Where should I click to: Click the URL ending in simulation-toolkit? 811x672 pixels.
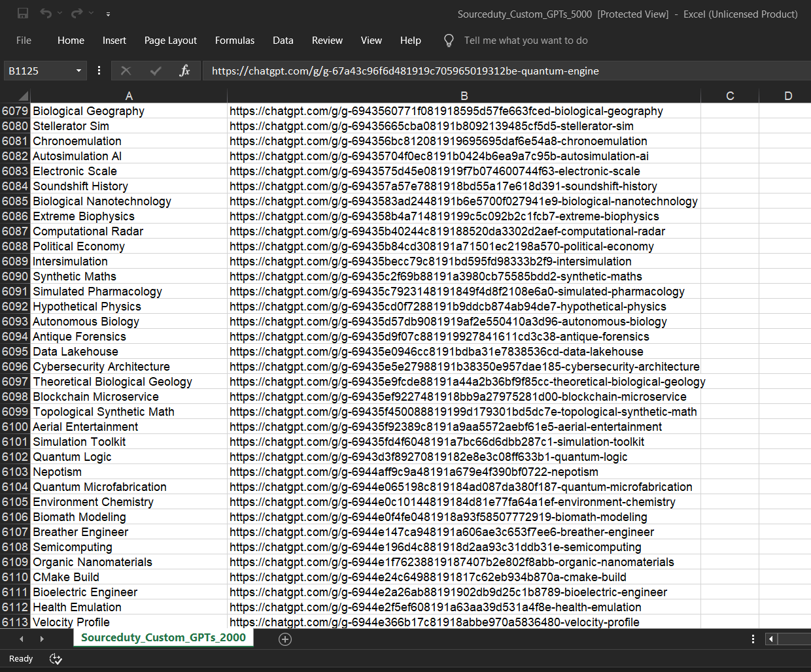tap(437, 442)
